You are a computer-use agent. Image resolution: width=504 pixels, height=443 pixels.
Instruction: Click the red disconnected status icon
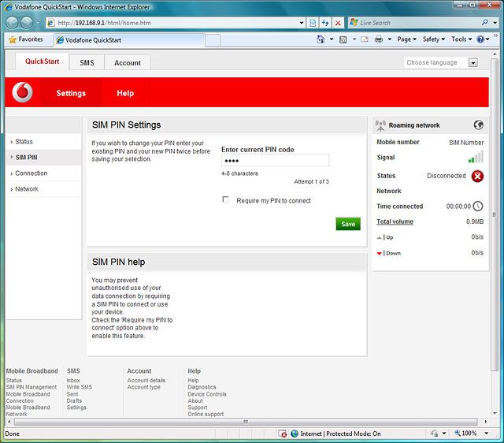click(x=477, y=176)
